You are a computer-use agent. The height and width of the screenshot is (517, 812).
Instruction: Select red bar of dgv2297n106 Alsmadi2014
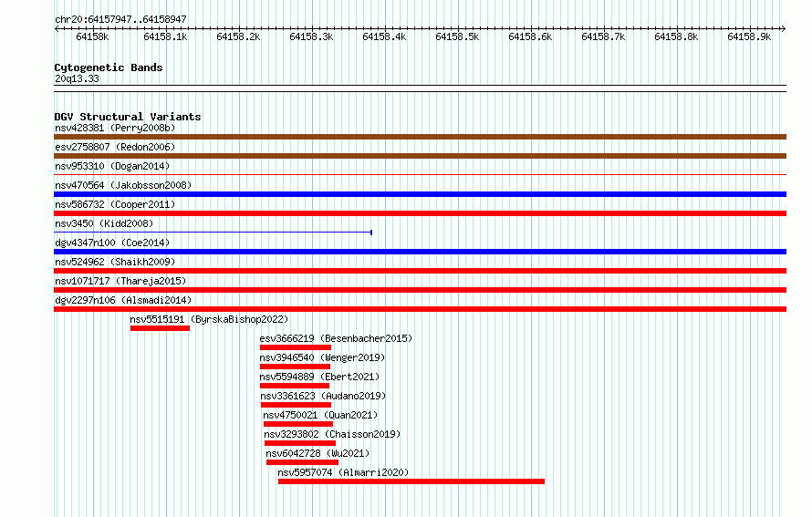tap(420, 309)
